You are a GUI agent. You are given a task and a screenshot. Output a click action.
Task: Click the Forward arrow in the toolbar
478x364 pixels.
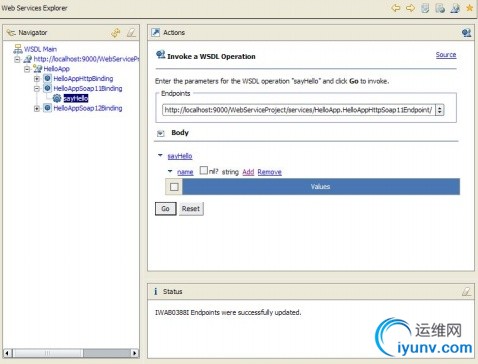click(410, 8)
